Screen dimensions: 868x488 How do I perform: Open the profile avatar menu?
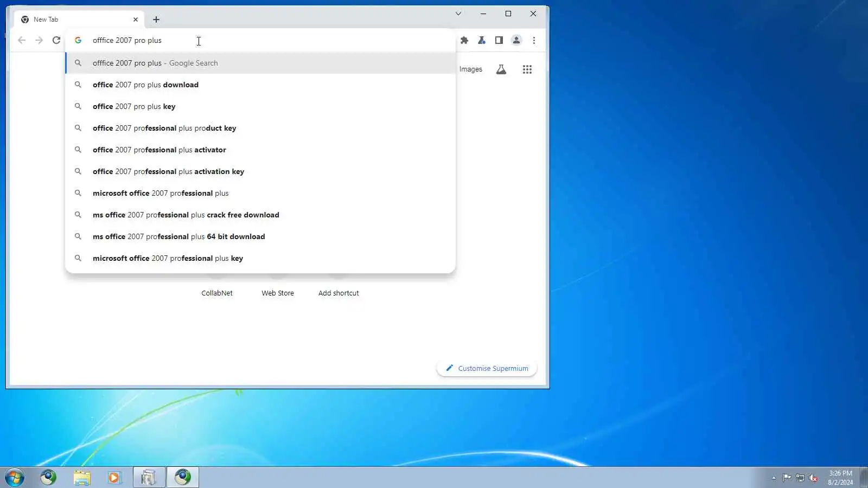click(516, 40)
